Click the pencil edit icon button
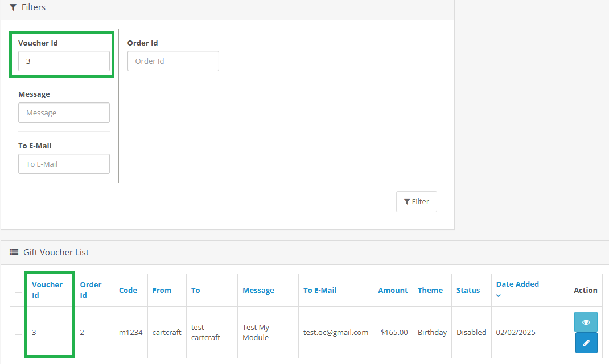The height and width of the screenshot is (364, 609). coord(586,343)
